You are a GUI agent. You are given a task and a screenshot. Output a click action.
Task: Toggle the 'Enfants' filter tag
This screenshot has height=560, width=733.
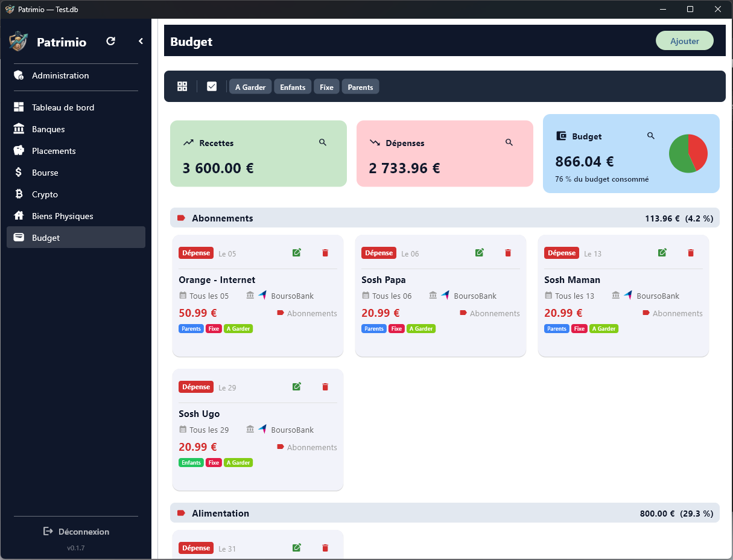coord(293,87)
